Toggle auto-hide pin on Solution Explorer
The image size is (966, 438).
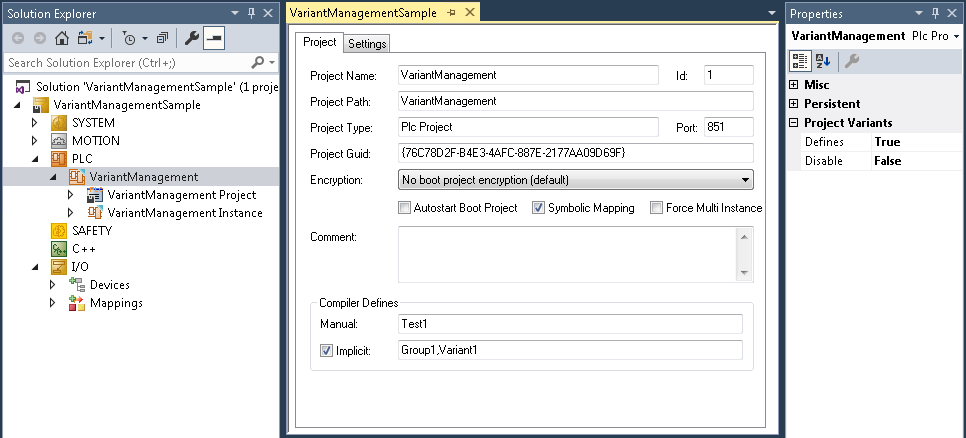252,13
